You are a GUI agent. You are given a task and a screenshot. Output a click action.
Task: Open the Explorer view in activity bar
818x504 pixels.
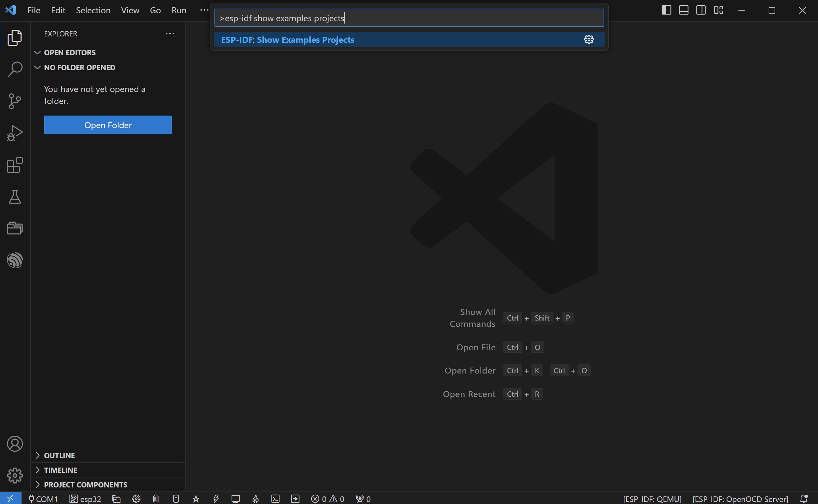click(x=15, y=37)
